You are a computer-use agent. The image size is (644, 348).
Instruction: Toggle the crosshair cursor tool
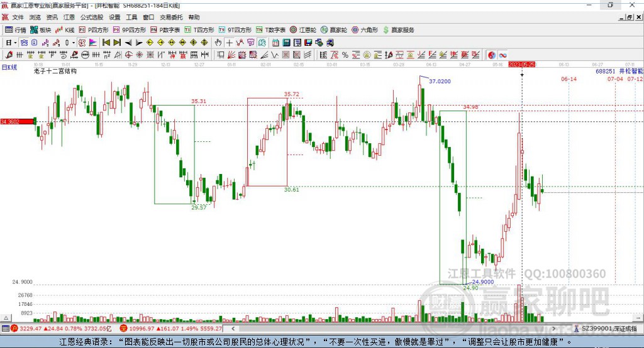tap(229, 43)
